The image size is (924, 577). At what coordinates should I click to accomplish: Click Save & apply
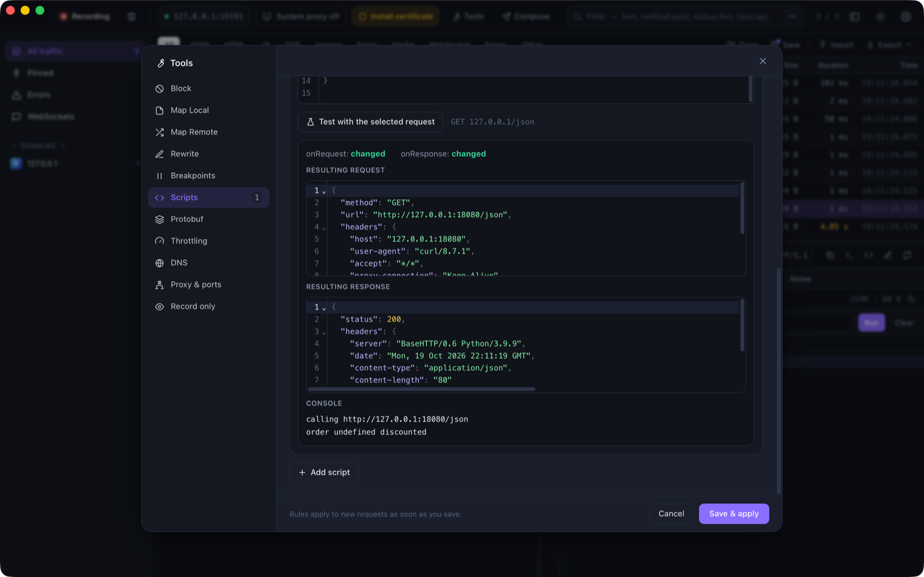tap(734, 513)
